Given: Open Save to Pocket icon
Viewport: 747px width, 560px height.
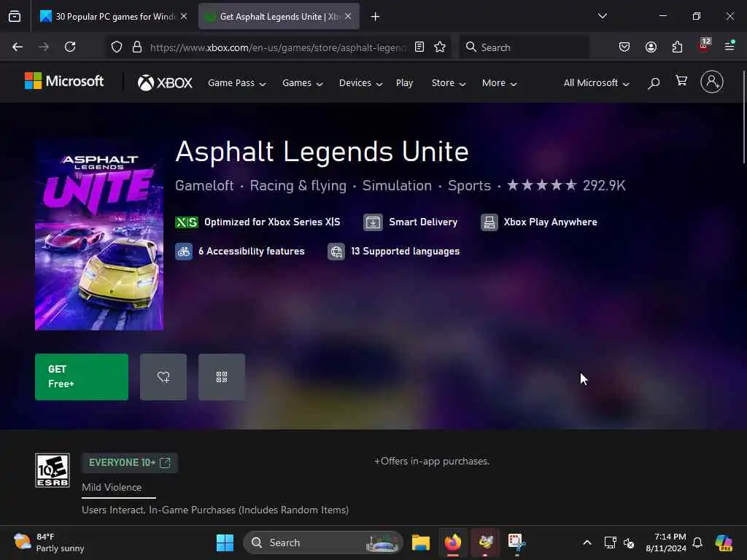Looking at the screenshot, I should [x=624, y=47].
